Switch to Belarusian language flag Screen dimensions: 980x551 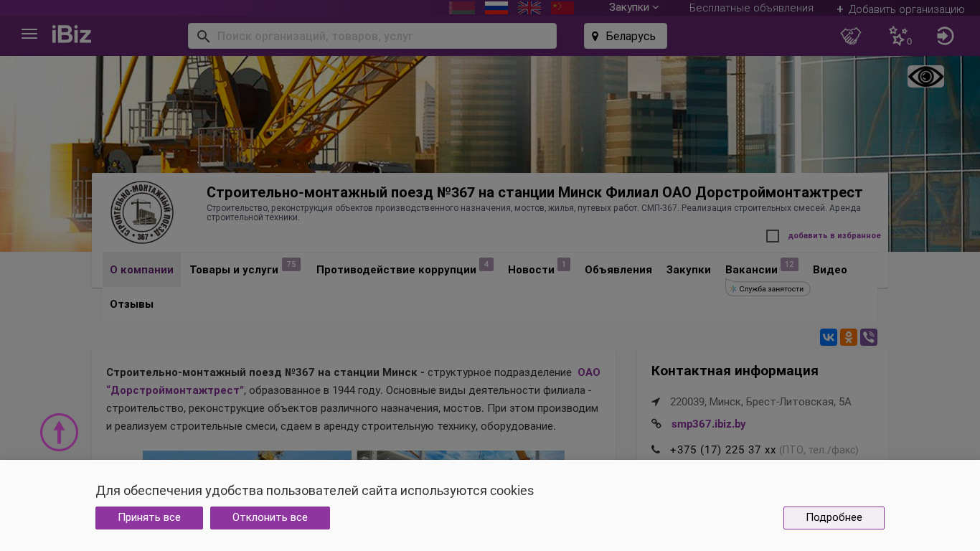point(462,7)
